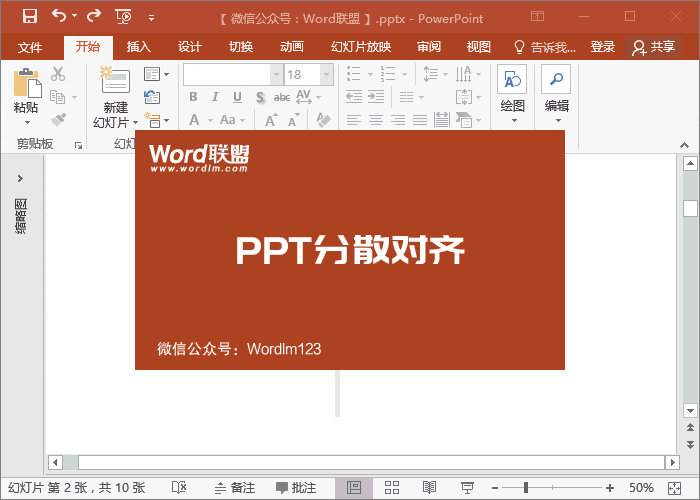Screen dimensions: 700x500
Task: Click the decrease indent icon
Action: point(354,96)
